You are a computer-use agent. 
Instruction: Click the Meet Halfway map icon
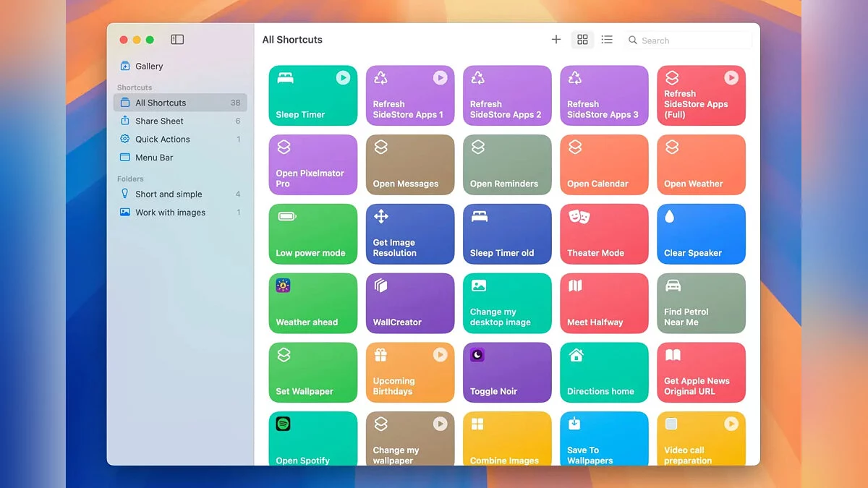click(576, 286)
